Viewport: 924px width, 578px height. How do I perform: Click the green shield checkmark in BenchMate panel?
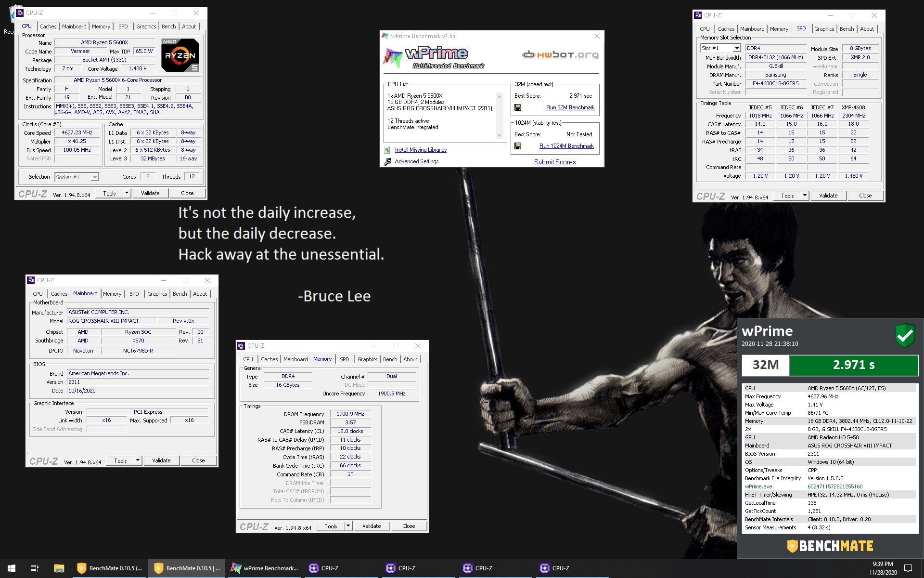905,335
